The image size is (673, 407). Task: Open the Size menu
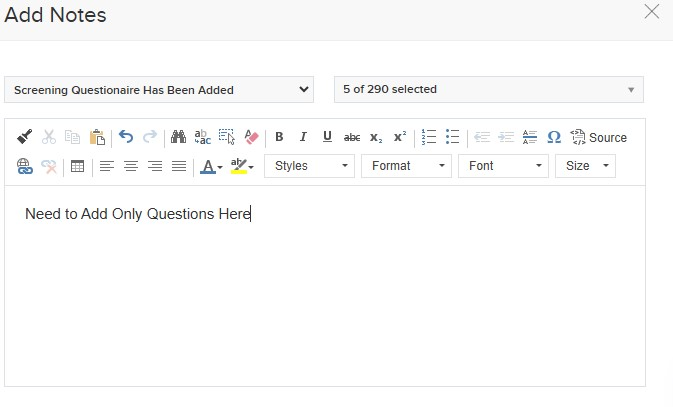[585, 166]
